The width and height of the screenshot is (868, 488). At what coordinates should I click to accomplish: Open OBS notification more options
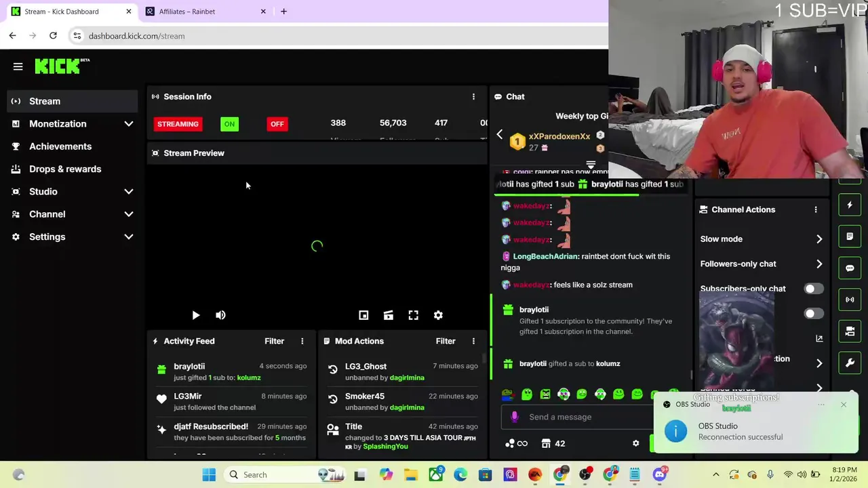[821, 405]
